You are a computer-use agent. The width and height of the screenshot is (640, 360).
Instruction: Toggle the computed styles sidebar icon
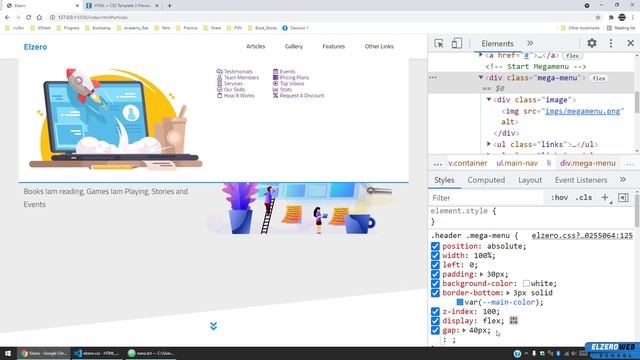623,198
